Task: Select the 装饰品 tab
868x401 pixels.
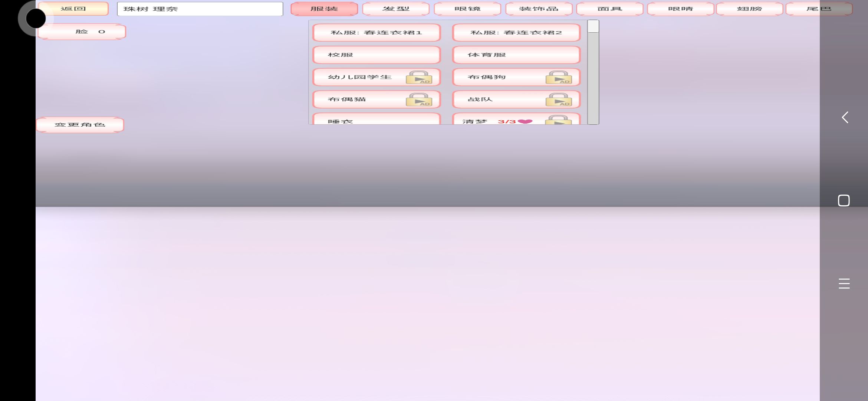Action: (x=539, y=9)
